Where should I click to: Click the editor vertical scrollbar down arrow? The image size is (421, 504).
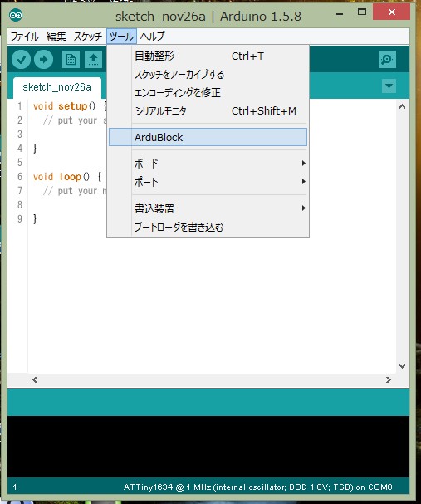(402, 366)
